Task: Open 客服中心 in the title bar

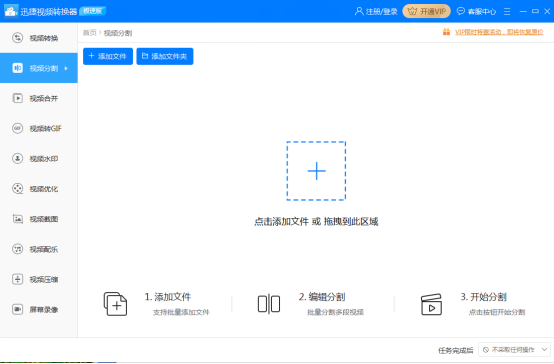Action: coord(482,12)
